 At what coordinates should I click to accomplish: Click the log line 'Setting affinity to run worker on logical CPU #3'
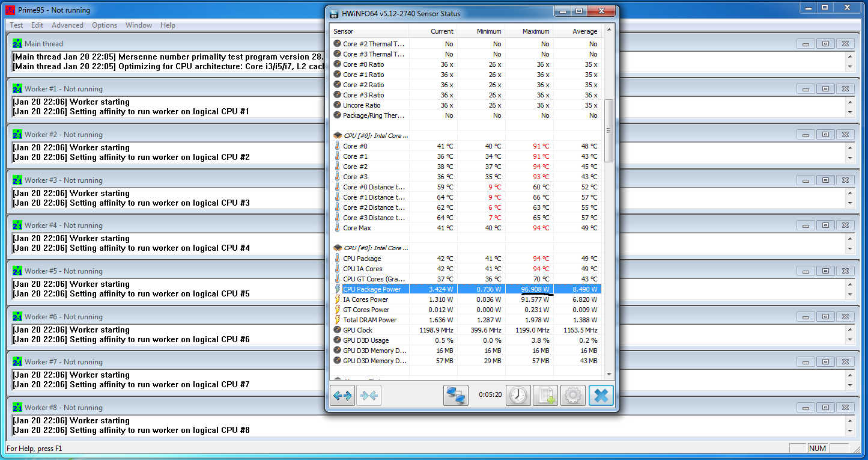tap(131, 203)
